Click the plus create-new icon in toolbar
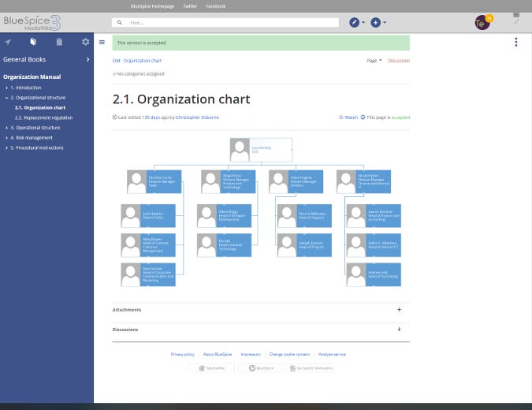This screenshot has height=410, width=532. (376, 23)
